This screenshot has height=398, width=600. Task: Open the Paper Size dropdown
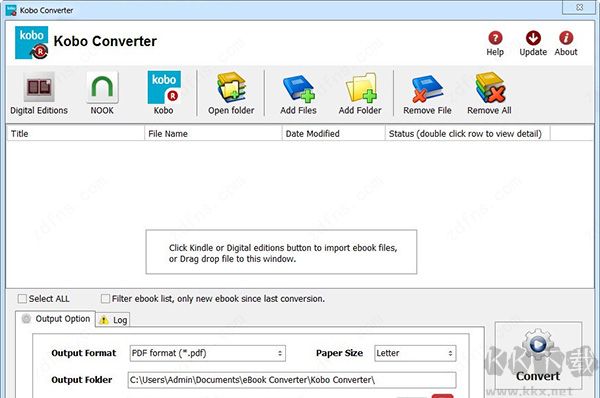415,353
